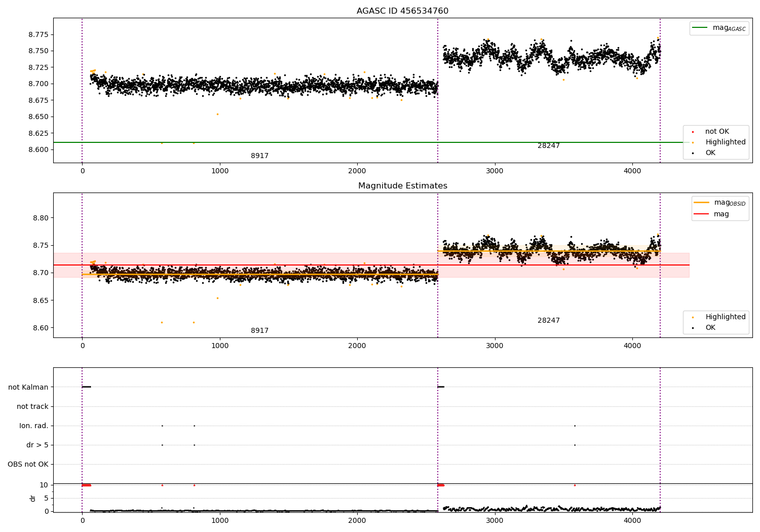Screen dimensions: 760x532
Task: Click the red "mag" legend entry
Action: pyautogui.click(x=711, y=214)
